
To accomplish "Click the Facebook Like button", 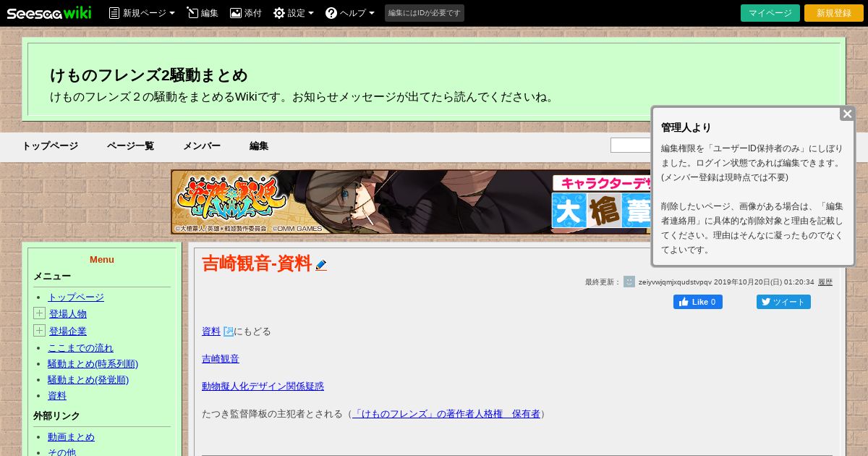I will click(x=698, y=302).
